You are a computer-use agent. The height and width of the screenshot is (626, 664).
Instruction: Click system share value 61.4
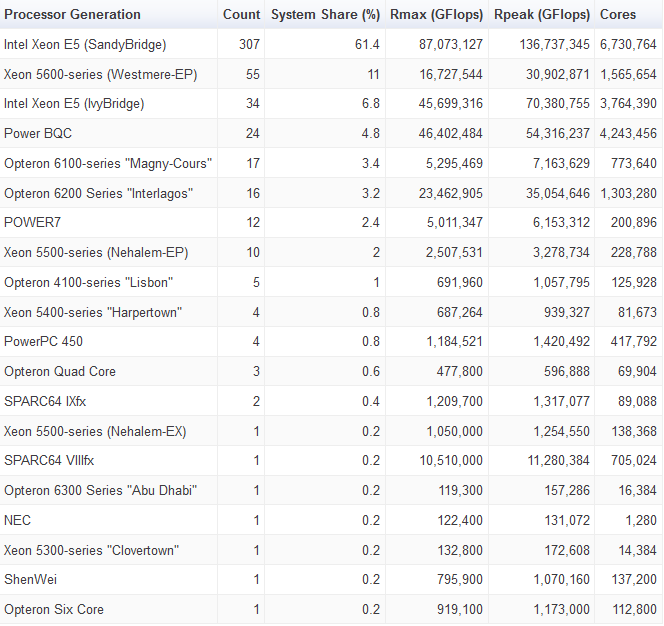coord(367,44)
